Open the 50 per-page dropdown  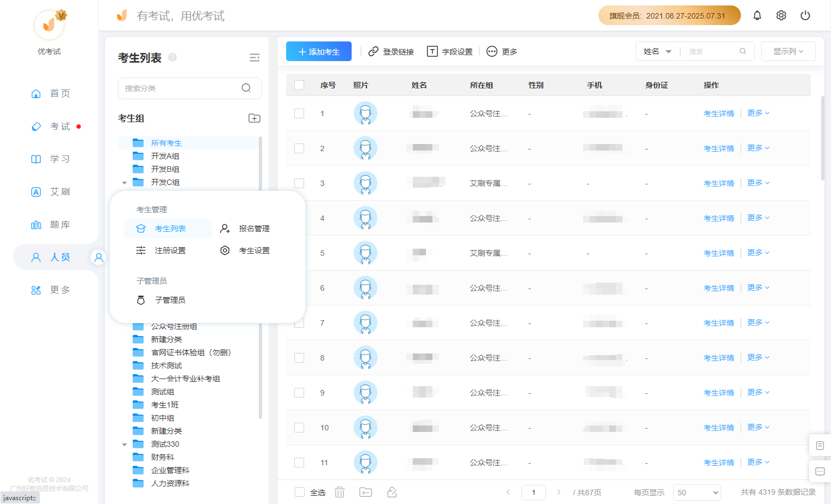pos(697,493)
